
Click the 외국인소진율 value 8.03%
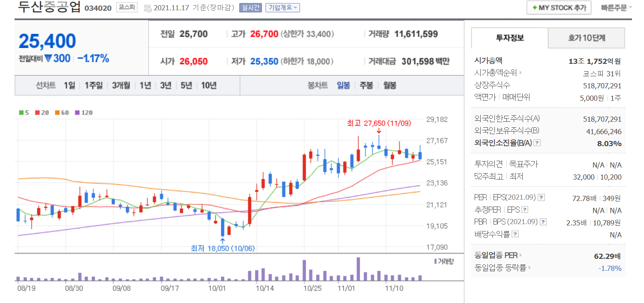tap(609, 144)
